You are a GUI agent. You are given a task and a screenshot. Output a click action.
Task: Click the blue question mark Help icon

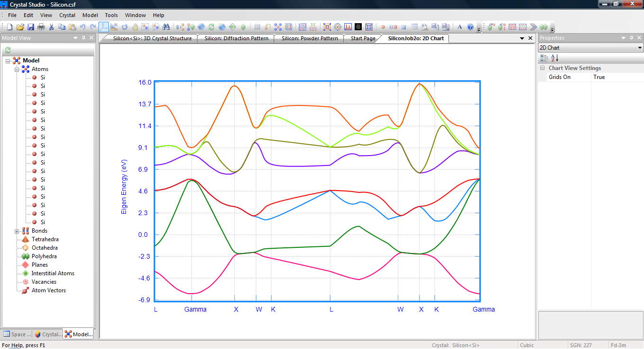[470, 27]
